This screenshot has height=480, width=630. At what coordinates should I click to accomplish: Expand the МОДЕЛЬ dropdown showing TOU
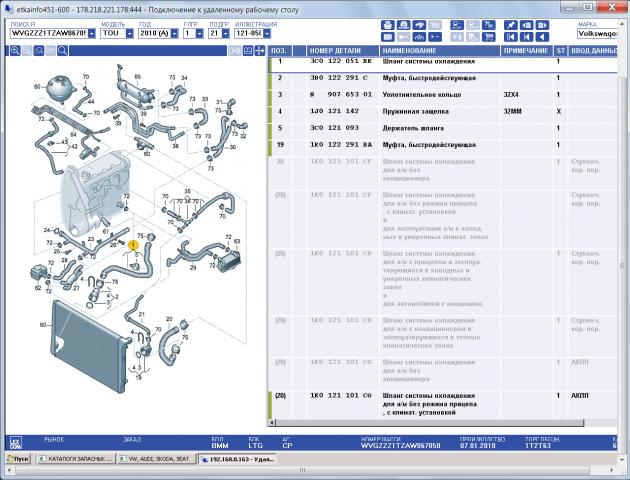click(x=129, y=33)
